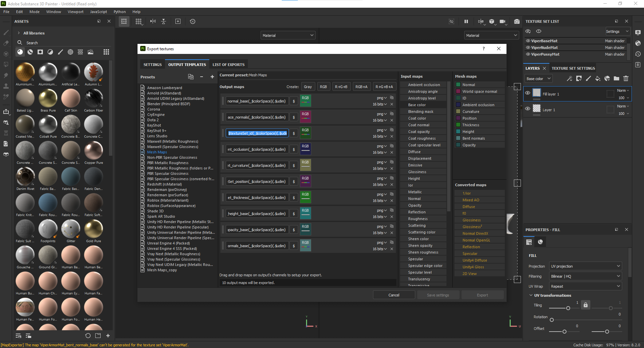Viewport: 644px width, 348px height.
Task: Filter assets to show alphas
Action: [x=70, y=52]
